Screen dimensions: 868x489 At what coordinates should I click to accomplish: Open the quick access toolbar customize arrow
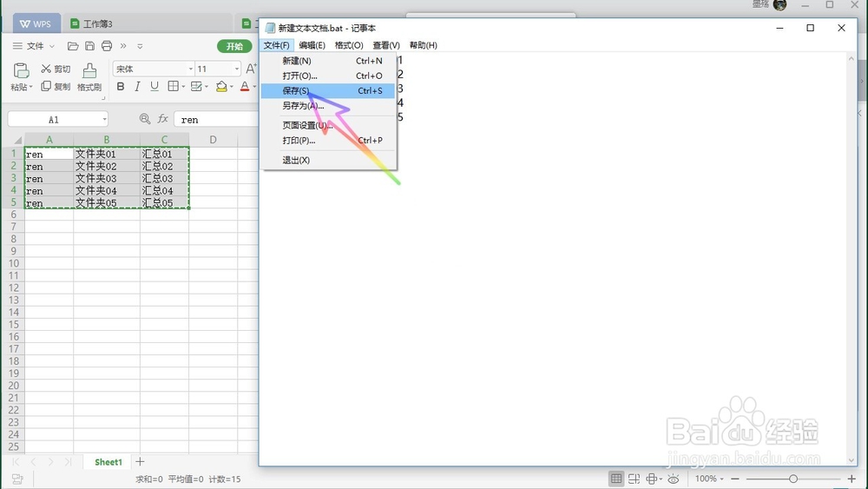[x=140, y=46]
